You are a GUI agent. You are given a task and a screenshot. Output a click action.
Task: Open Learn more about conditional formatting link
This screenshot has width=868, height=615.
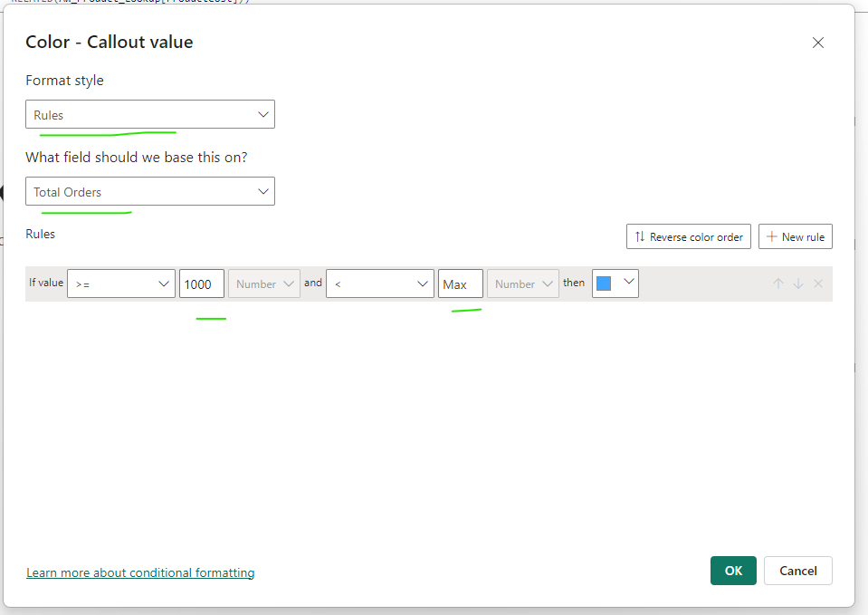click(140, 572)
